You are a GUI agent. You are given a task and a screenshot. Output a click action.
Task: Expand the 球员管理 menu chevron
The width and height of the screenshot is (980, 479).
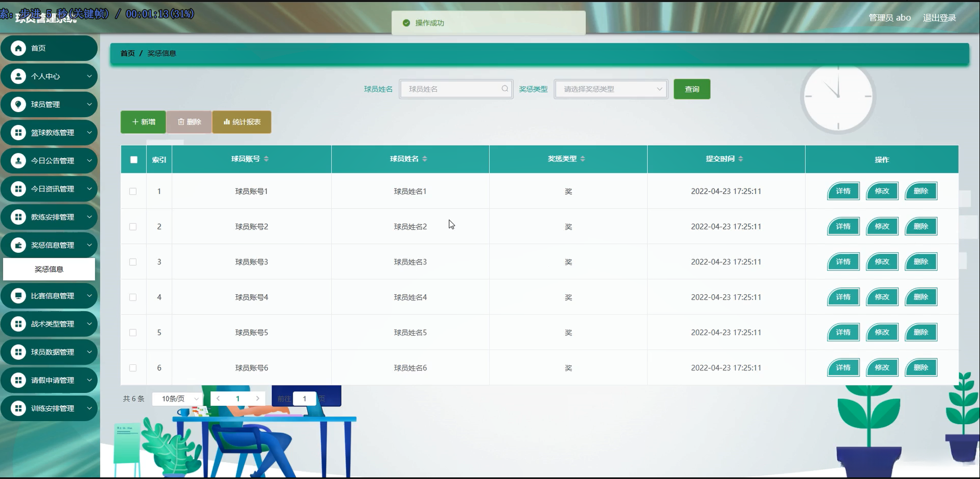(x=89, y=105)
